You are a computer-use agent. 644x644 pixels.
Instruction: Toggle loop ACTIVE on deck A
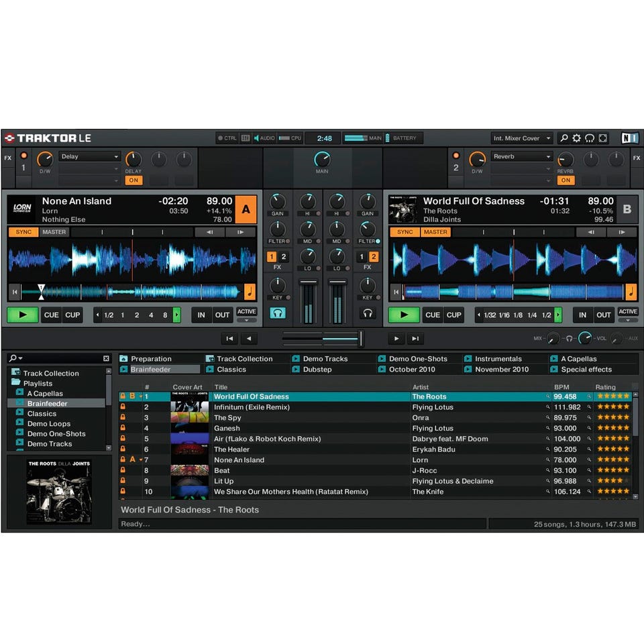point(246,312)
